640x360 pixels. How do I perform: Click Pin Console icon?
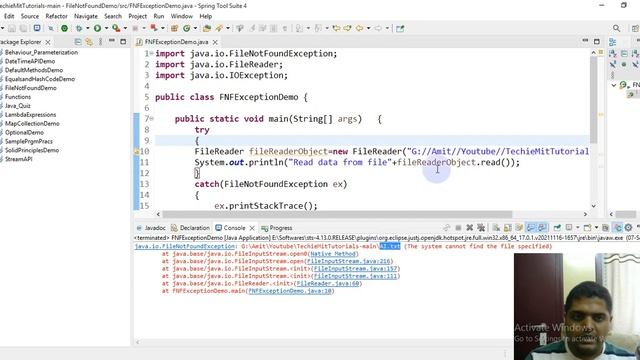coord(557,227)
